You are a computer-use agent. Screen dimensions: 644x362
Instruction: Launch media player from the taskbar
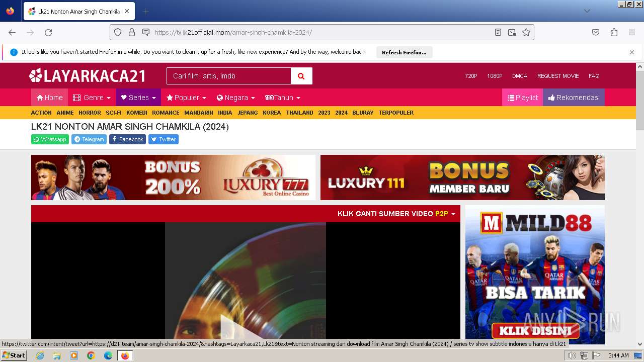(74, 355)
